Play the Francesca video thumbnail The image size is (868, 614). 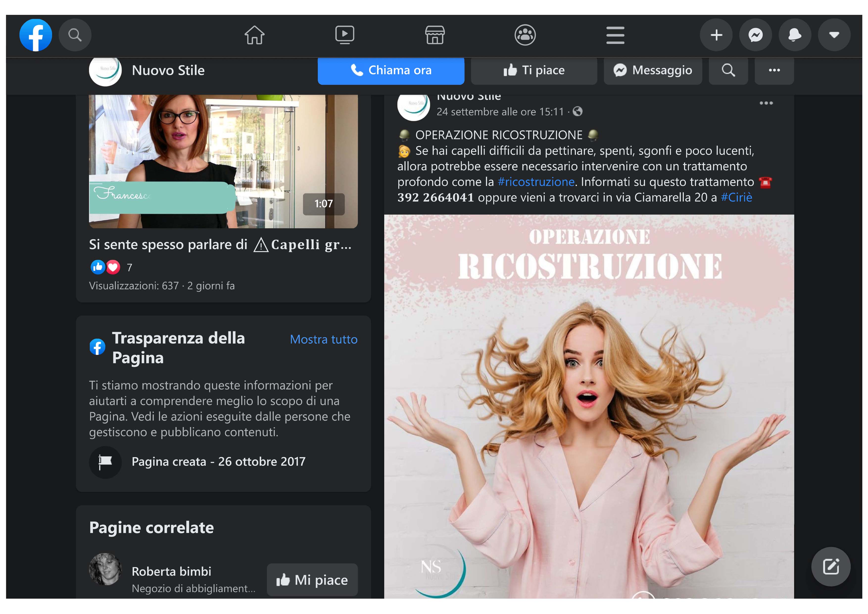[223, 161]
